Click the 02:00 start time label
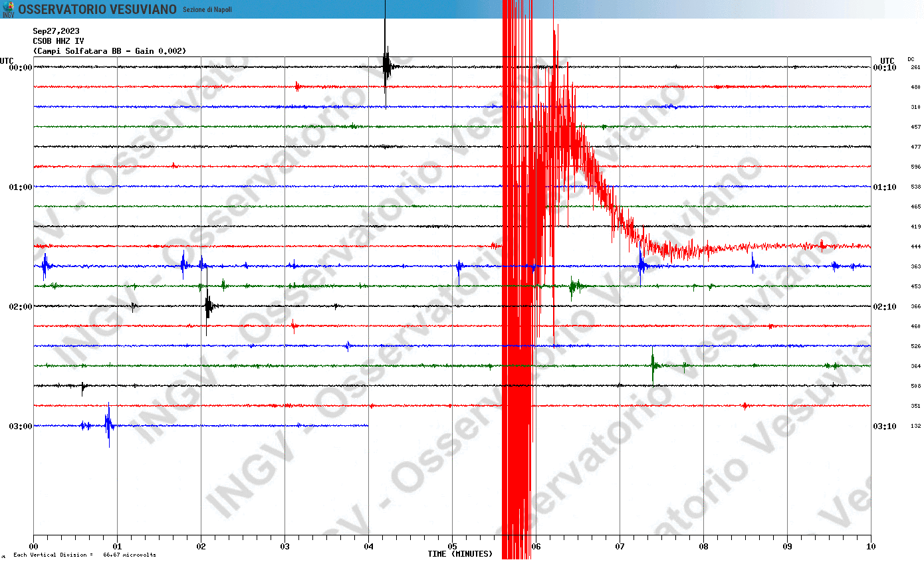The width and height of the screenshot is (924, 564). (21, 306)
